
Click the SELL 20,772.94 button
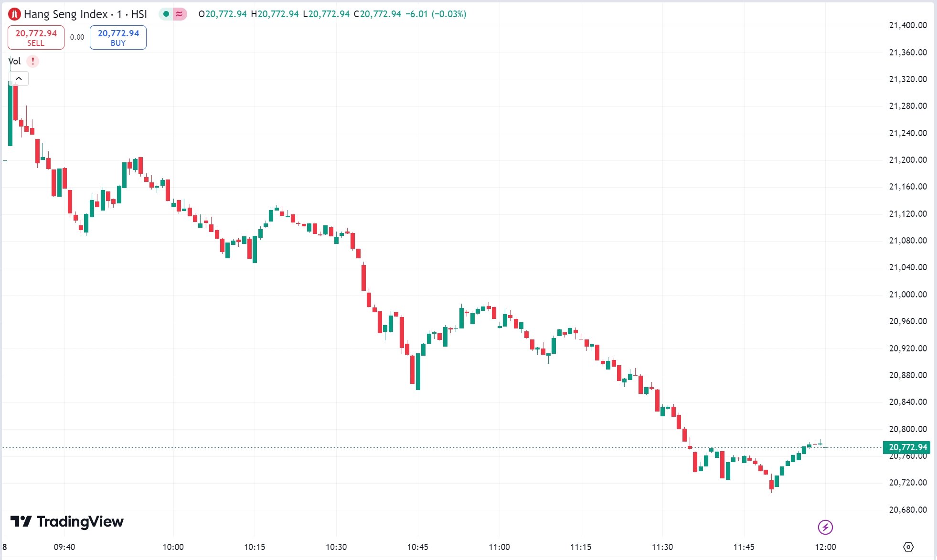[x=36, y=37]
